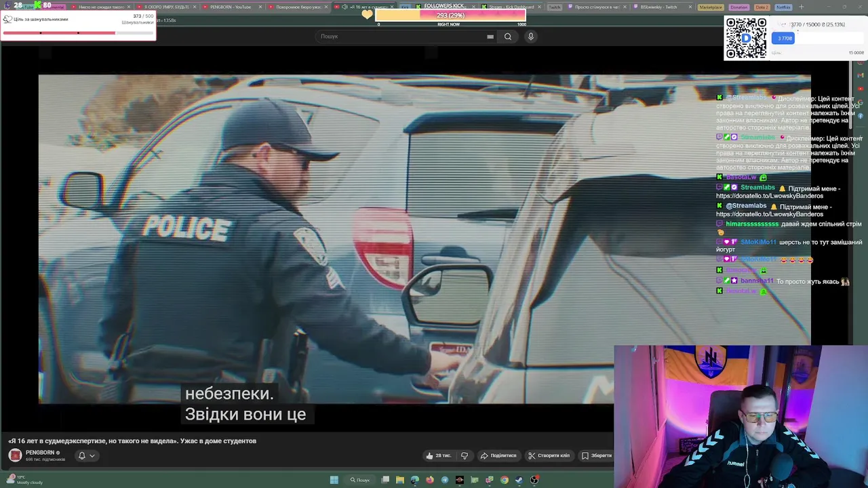Open Microsoft Edge from the taskbar

[415, 480]
